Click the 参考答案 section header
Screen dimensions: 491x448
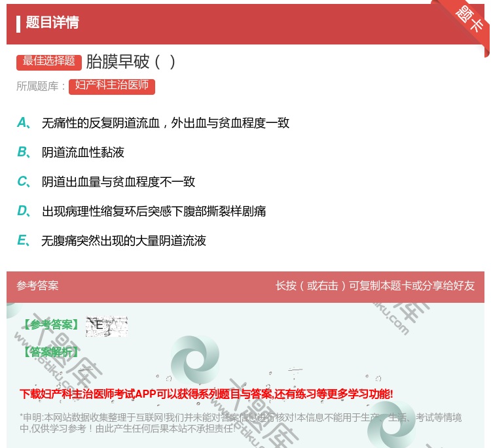(37, 286)
